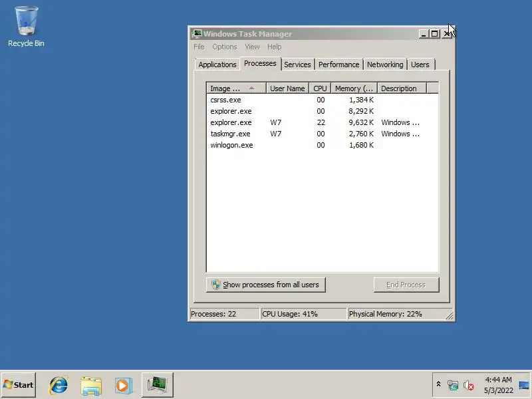Click the End Process button

[x=406, y=285]
